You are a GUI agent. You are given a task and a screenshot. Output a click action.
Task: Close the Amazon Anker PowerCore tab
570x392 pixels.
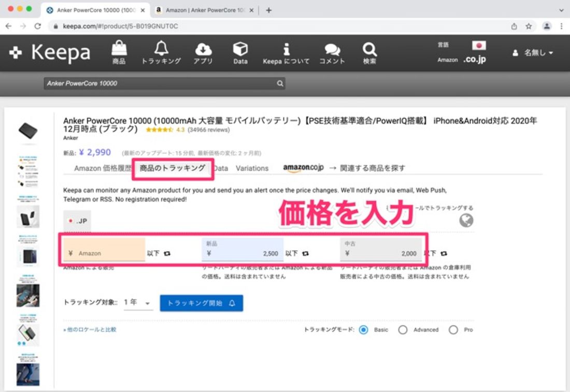click(251, 10)
